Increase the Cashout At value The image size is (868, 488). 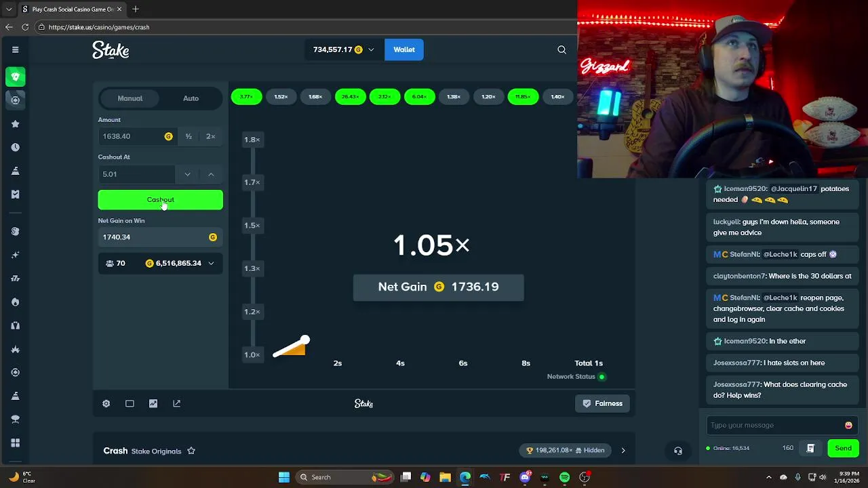211,174
